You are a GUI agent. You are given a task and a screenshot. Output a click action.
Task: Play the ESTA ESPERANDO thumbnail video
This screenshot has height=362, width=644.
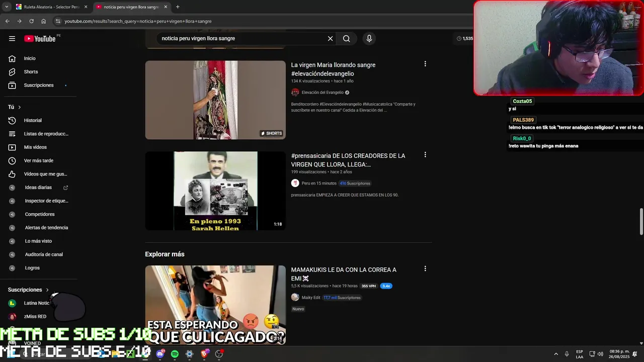click(215, 305)
